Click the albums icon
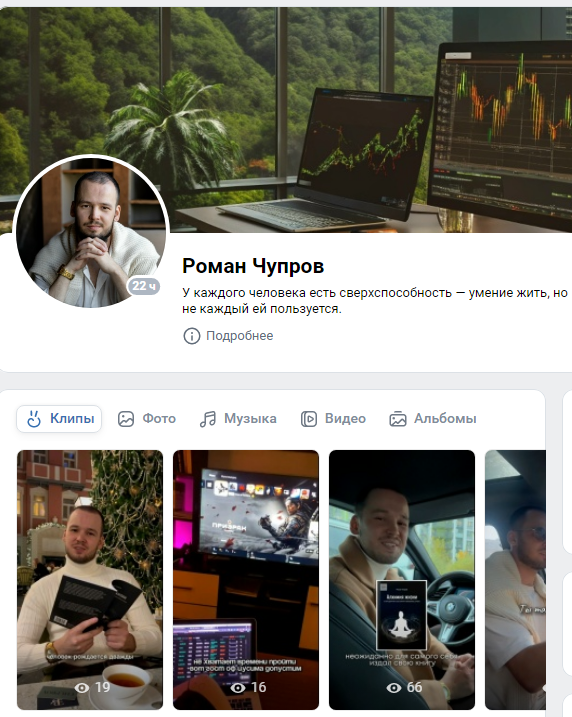Image resolution: width=572 pixels, height=717 pixels. pyautogui.click(x=398, y=419)
